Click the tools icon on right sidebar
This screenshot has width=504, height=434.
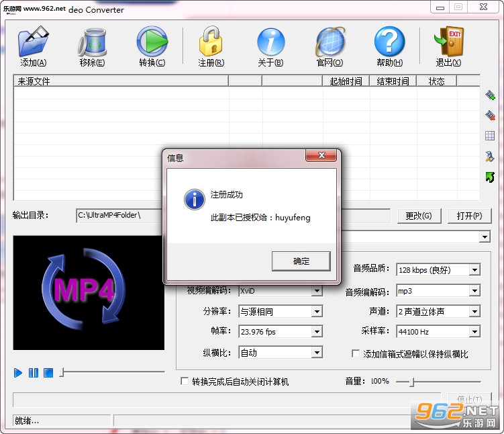(489, 157)
